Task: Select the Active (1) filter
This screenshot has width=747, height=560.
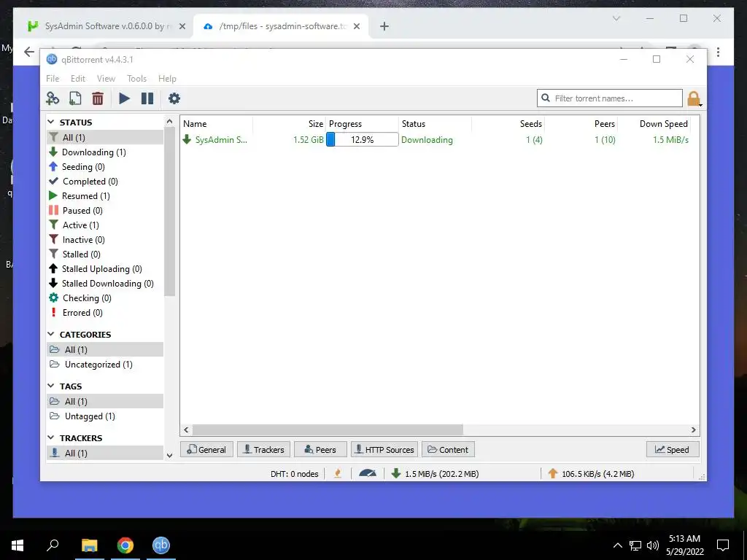Action: coord(105,225)
